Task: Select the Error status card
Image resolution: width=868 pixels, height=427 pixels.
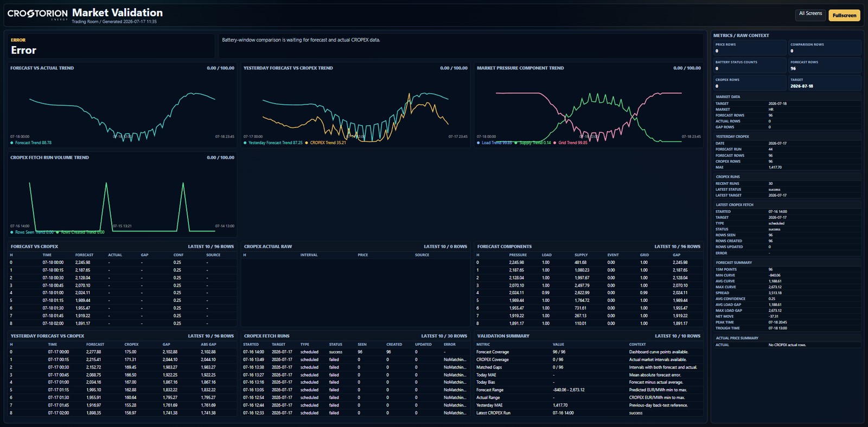Action: [x=111, y=47]
